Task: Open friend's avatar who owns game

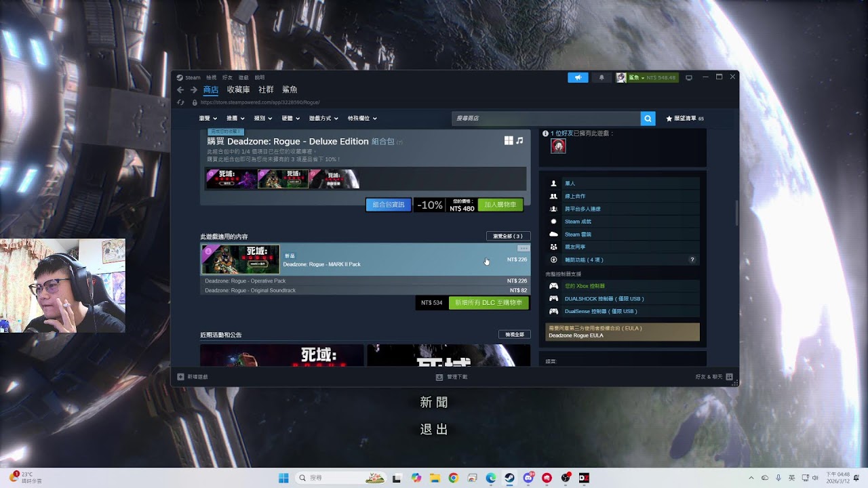Action: click(558, 146)
